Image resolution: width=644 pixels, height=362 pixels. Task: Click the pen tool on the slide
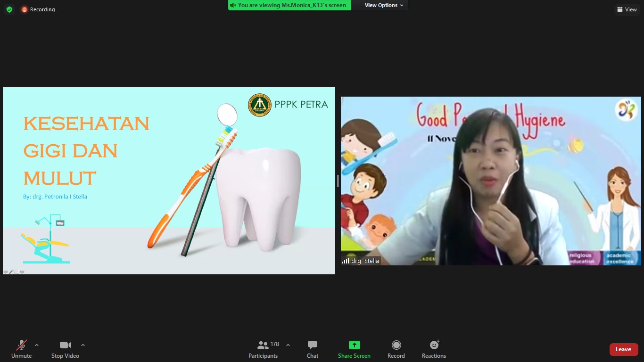tap(11, 272)
